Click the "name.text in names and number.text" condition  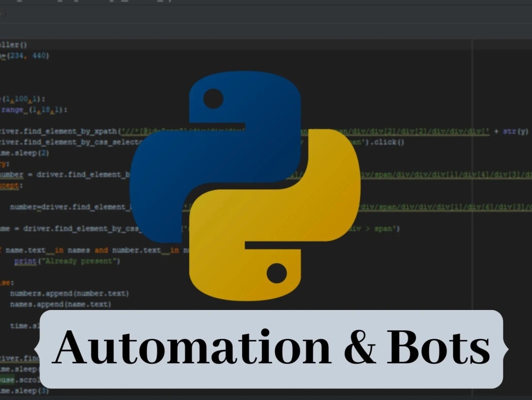83,250
